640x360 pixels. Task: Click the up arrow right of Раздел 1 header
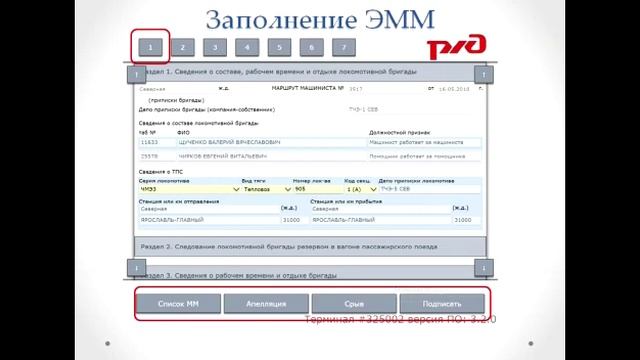484,75
